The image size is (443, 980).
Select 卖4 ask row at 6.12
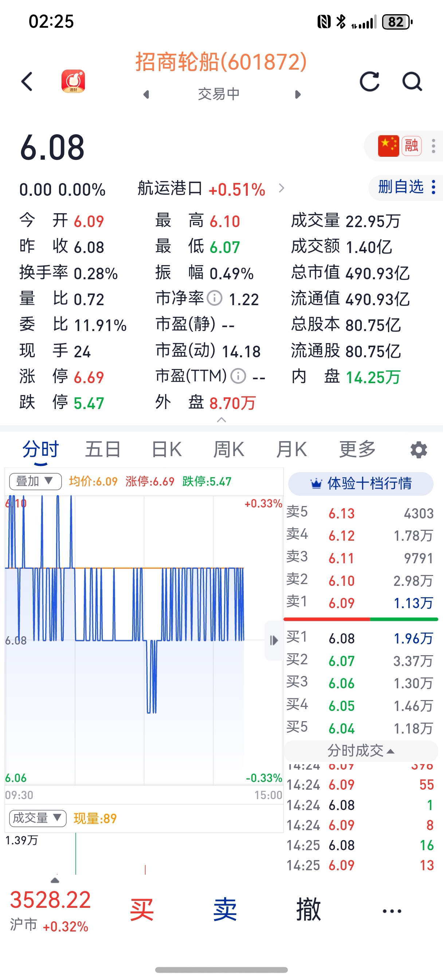click(x=360, y=536)
